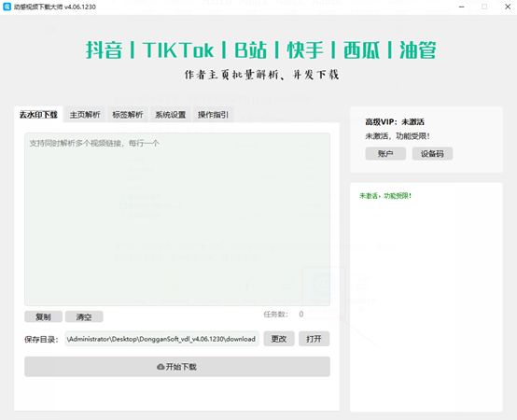Close the application window
Viewport: 517px width, 420px height.
coord(508,7)
